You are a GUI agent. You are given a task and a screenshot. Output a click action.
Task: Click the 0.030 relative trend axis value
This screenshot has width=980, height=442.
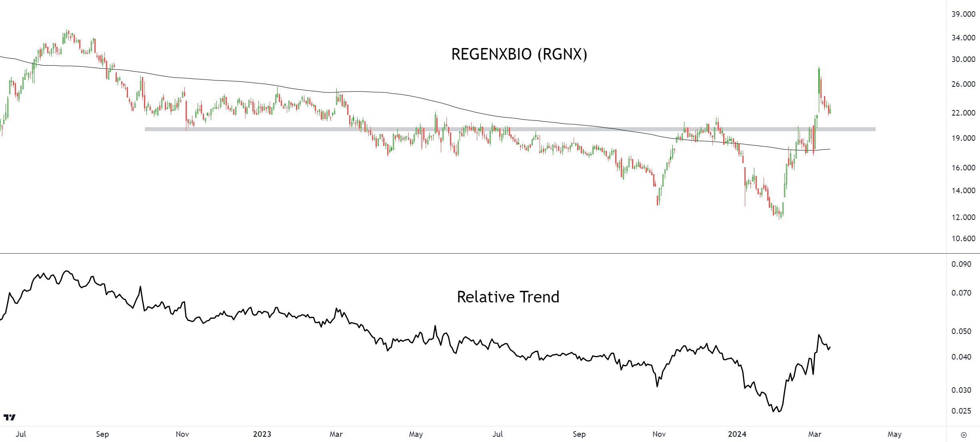point(961,390)
